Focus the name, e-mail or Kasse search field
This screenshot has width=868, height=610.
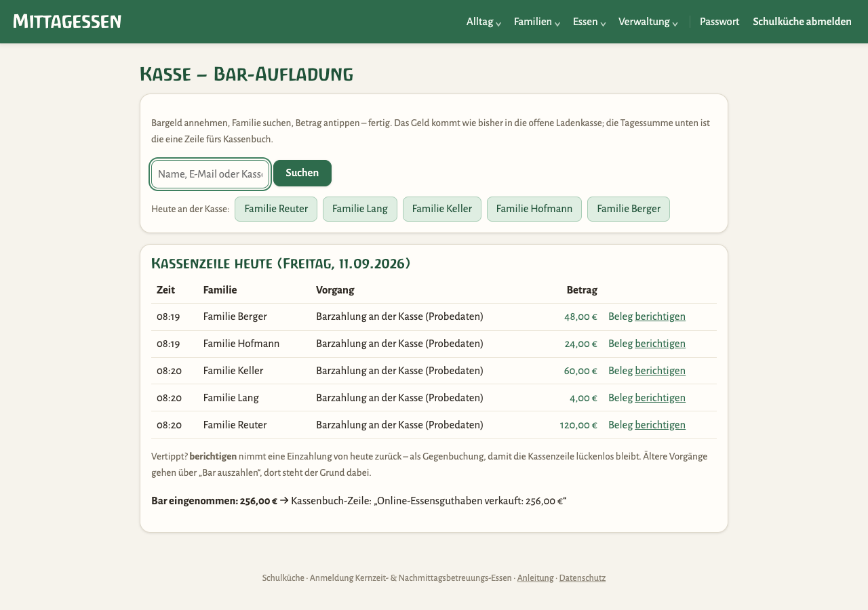210,174
